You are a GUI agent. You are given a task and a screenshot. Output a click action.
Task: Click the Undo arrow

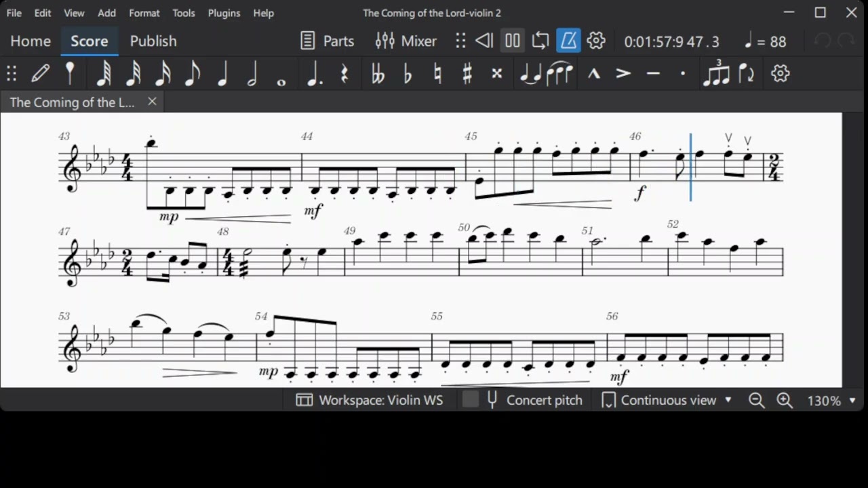823,41
